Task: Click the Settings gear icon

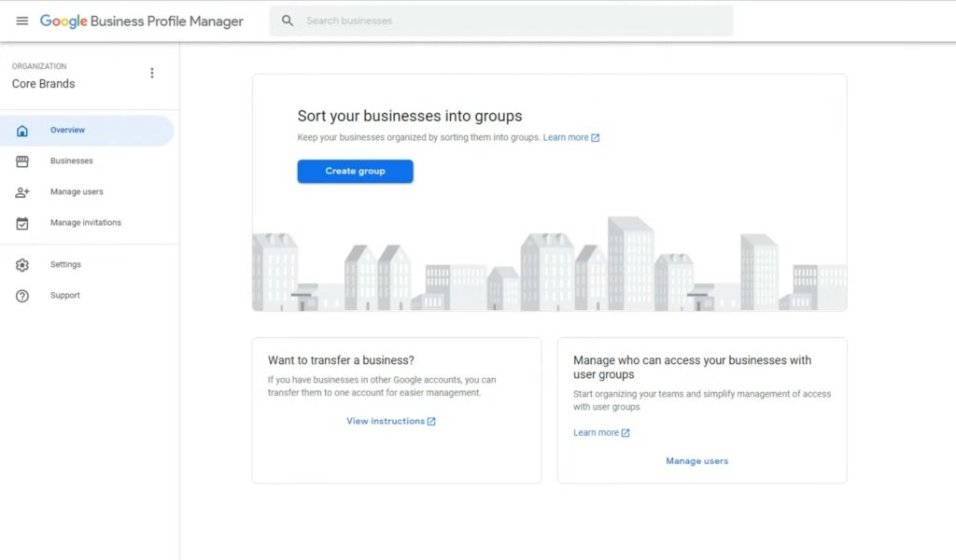Action: coord(22,265)
